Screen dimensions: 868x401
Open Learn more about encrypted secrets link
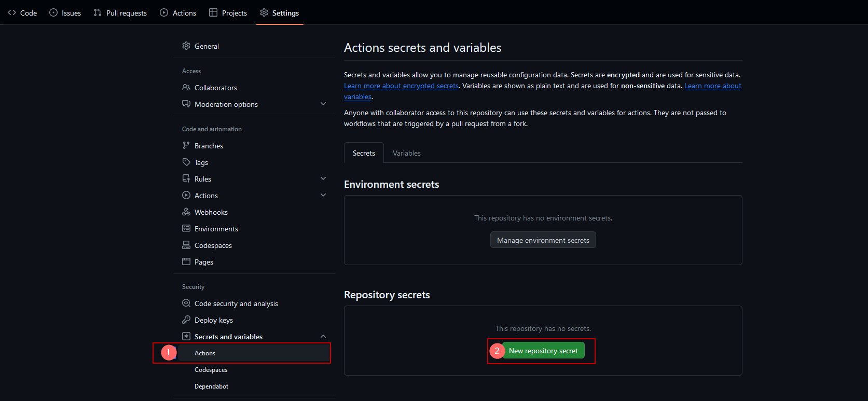(x=401, y=86)
